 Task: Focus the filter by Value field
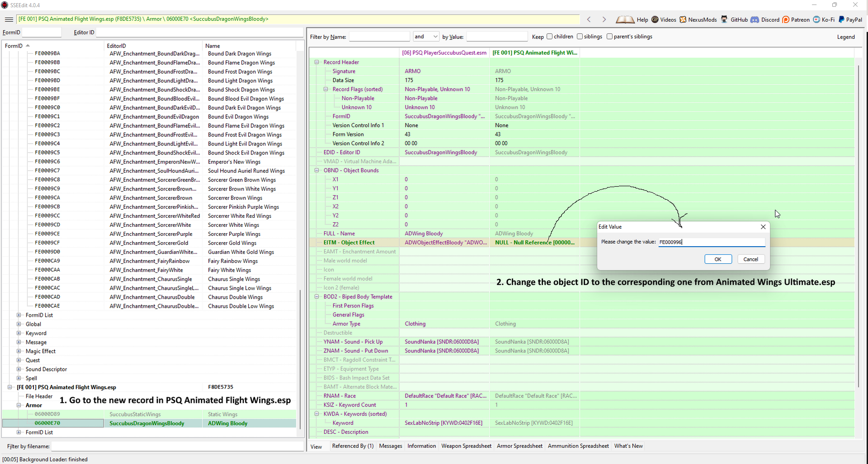pyautogui.click(x=497, y=37)
